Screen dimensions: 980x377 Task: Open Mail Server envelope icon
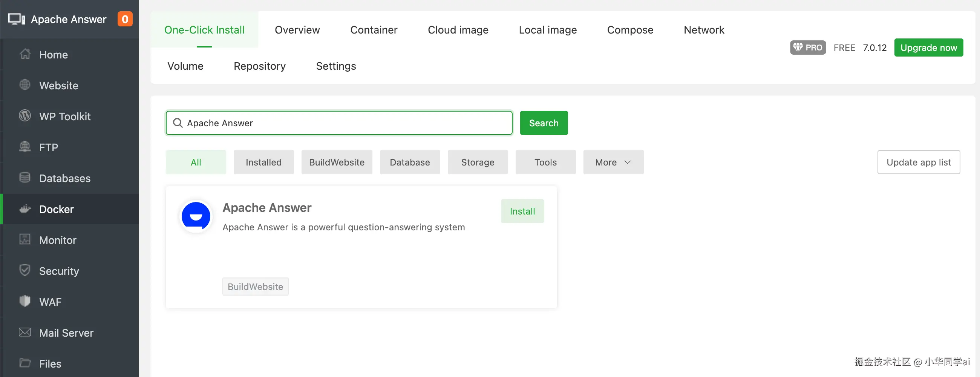click(25, 333)
